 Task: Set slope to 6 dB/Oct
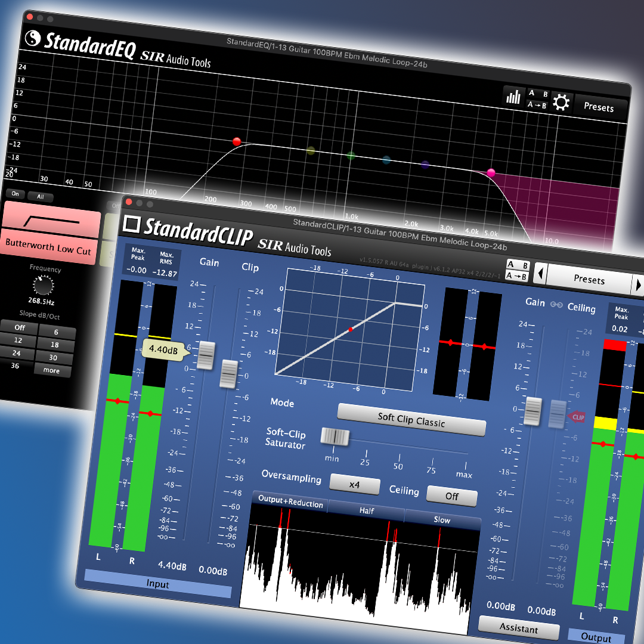56,332
